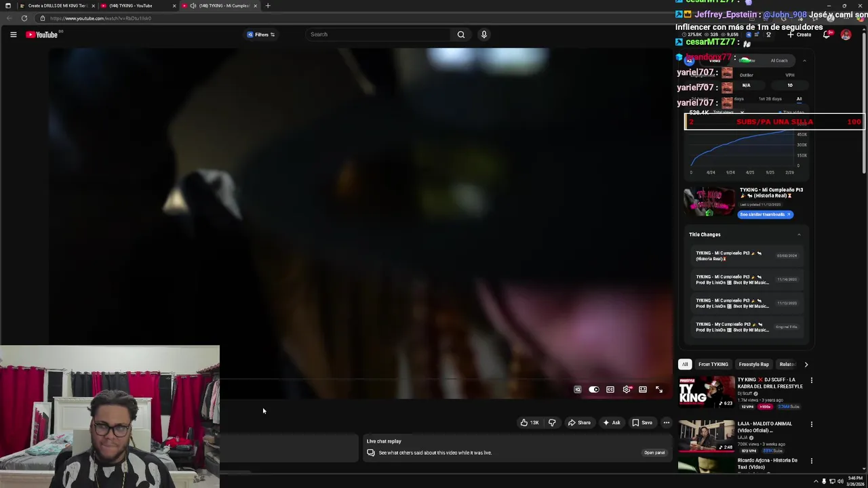Open options for Ricardo Arjona video
868x488 pixels.
811,462
